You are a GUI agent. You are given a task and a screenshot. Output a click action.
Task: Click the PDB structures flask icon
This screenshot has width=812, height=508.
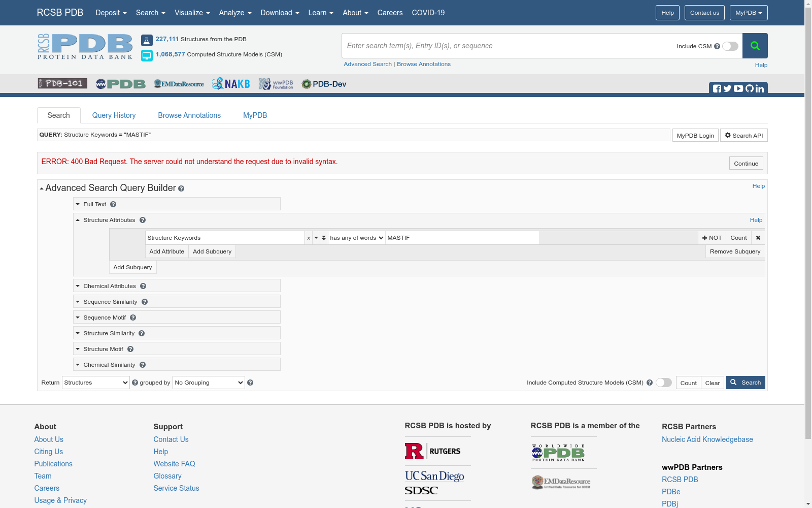[147, 40]
